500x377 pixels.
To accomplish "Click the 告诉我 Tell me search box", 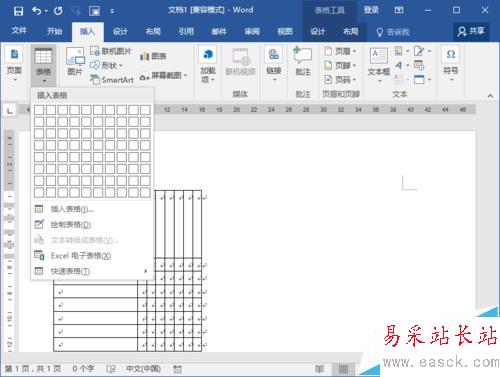I will coord(393,32).
